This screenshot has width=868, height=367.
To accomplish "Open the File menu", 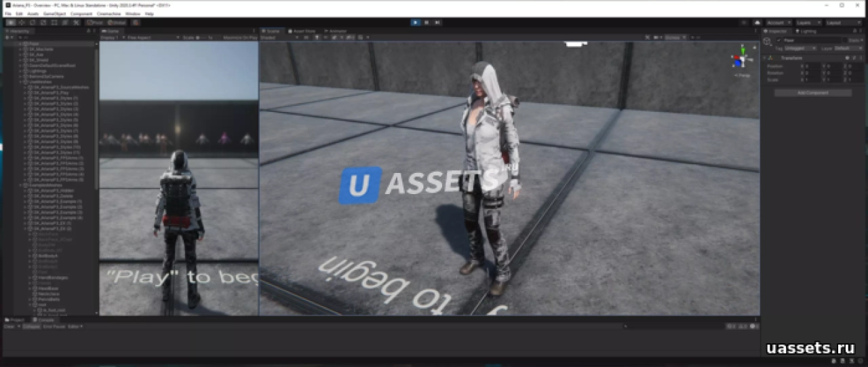I will click(x=8, y=14).
